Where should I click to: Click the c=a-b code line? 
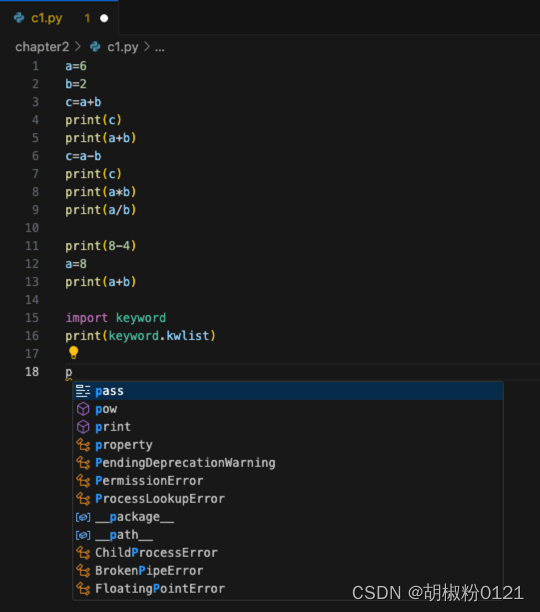click(x=83, y=156)
